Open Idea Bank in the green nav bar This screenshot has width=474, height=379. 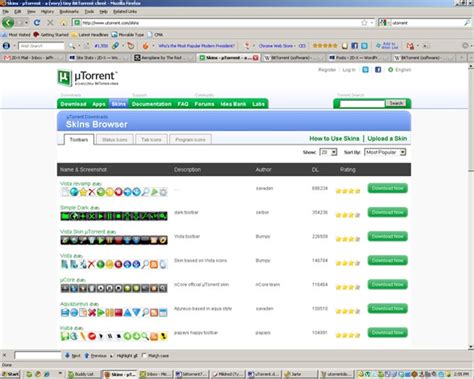233,104
